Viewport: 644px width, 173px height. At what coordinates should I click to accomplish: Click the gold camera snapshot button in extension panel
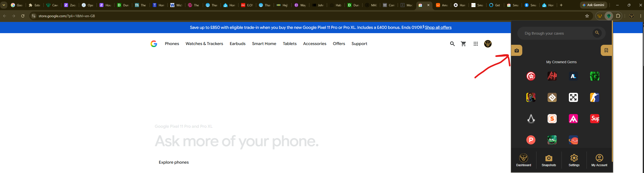pos(517,50)
